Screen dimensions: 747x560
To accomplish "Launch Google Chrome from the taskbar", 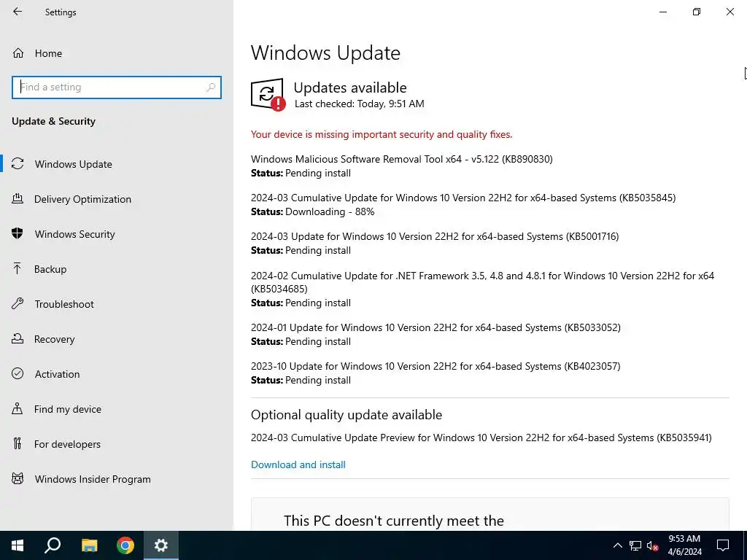I will pos(125,545).
